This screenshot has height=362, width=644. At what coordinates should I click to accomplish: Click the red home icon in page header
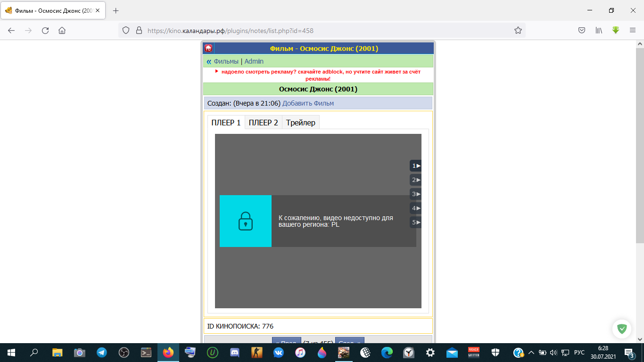pos(208,49)
